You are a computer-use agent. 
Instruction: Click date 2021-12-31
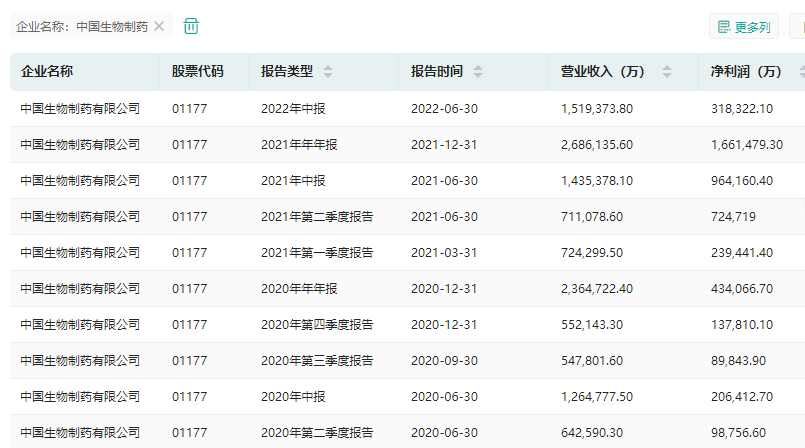444,145
